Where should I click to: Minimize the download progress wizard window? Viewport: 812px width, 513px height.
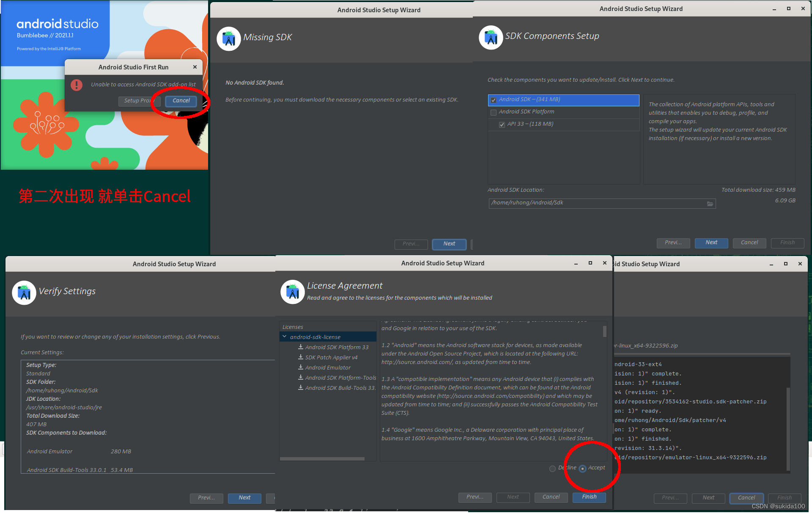point(771,264)
